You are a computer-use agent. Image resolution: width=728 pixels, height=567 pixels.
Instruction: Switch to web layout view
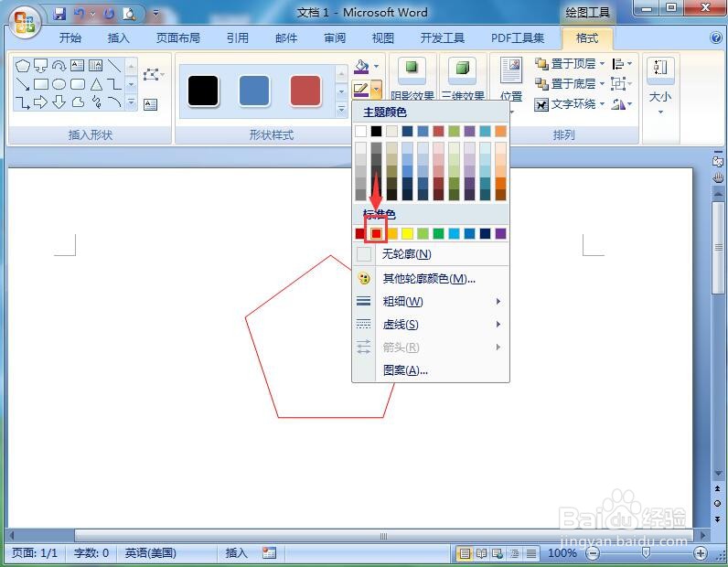pos(498,553)
